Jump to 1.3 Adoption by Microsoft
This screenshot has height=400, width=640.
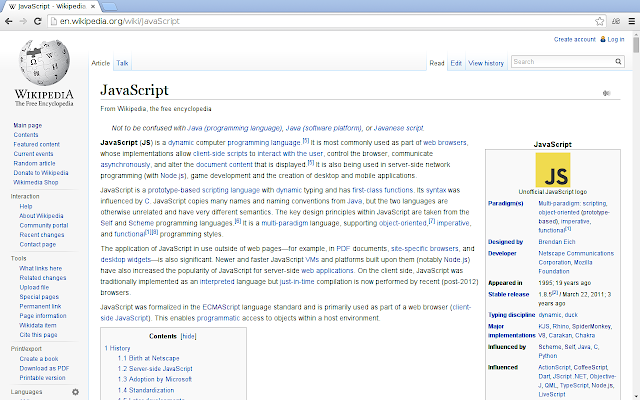coord(155,379)
